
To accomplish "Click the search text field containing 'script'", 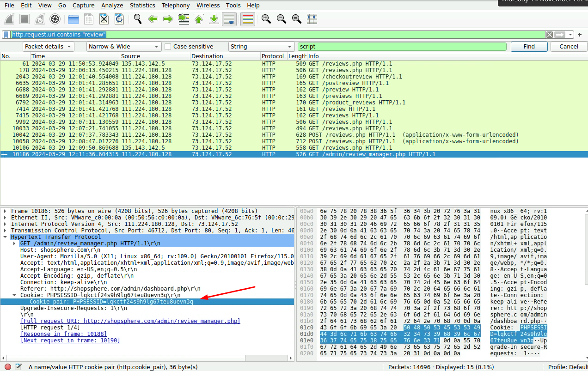I will point(402,47).
